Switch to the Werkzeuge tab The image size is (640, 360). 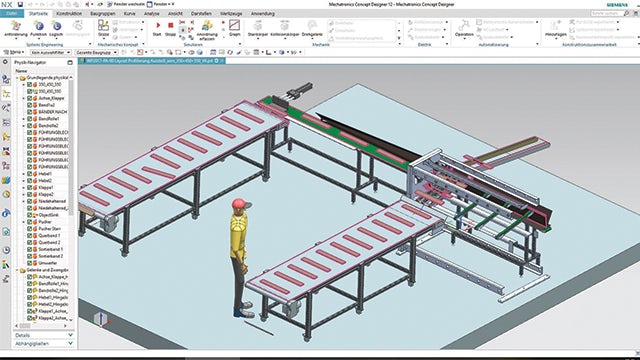click(231, 13)
